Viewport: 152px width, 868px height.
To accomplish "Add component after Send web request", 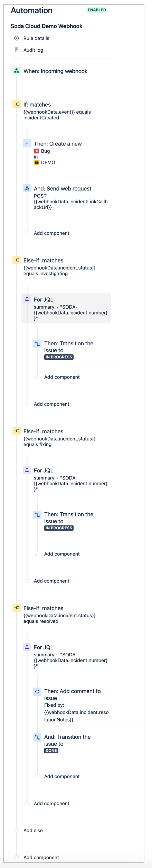I will pos(51,233).
